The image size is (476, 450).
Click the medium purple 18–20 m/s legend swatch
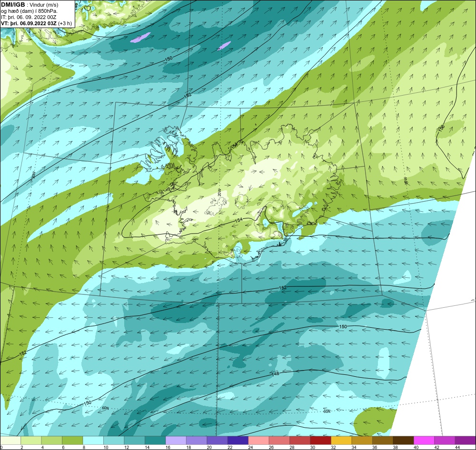[x=197, y=440]
